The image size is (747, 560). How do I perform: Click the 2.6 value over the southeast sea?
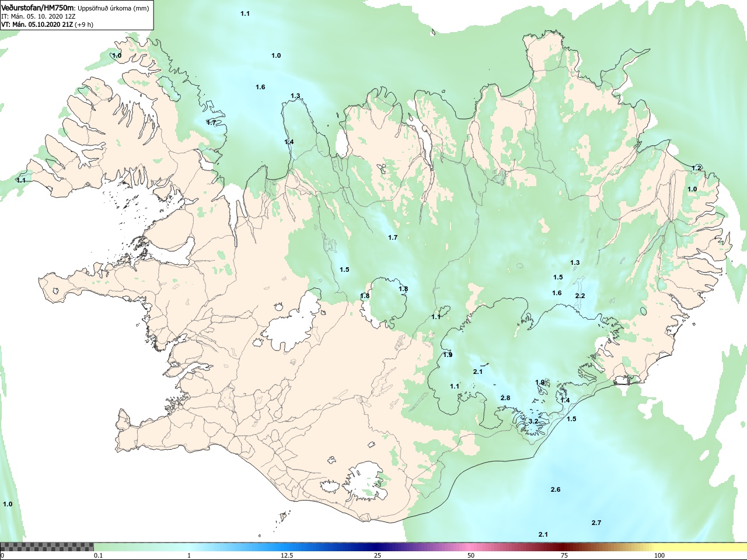coord(556,489)
